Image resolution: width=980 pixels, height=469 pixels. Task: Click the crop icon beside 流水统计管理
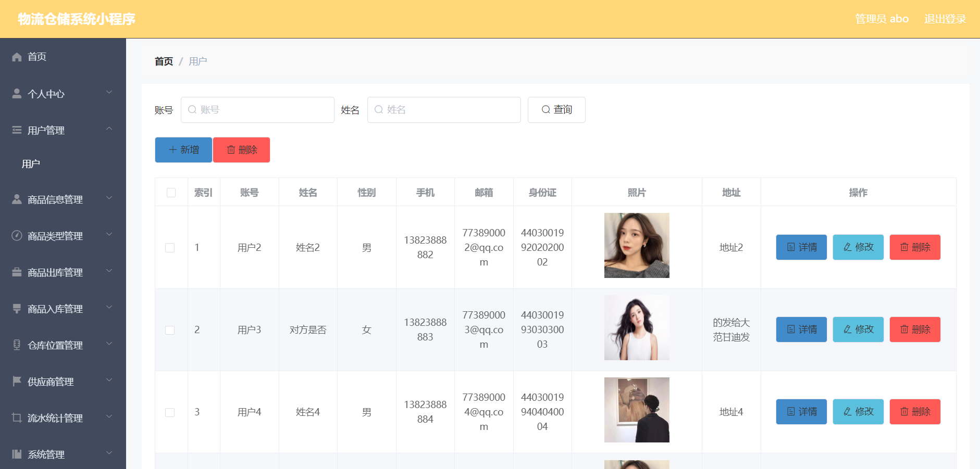coord(17,417)
